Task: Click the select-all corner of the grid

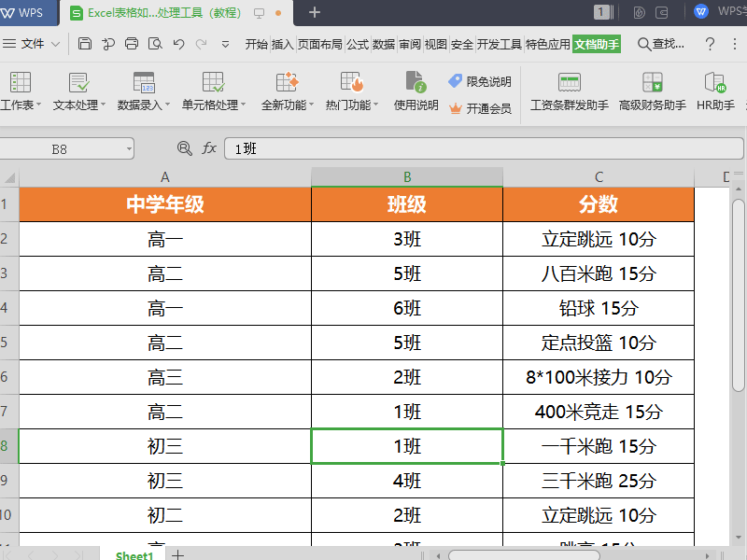Action: (9, 177)
